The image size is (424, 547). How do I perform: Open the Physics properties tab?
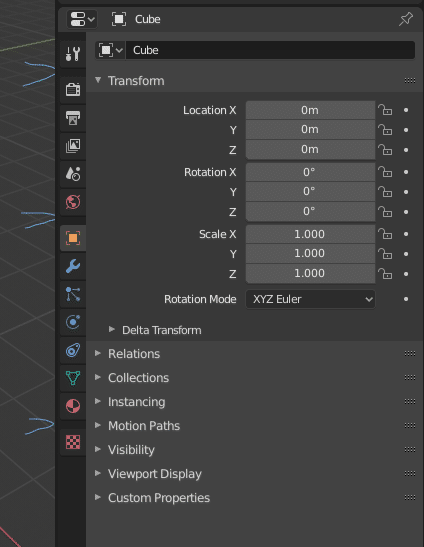click(73, 322)
